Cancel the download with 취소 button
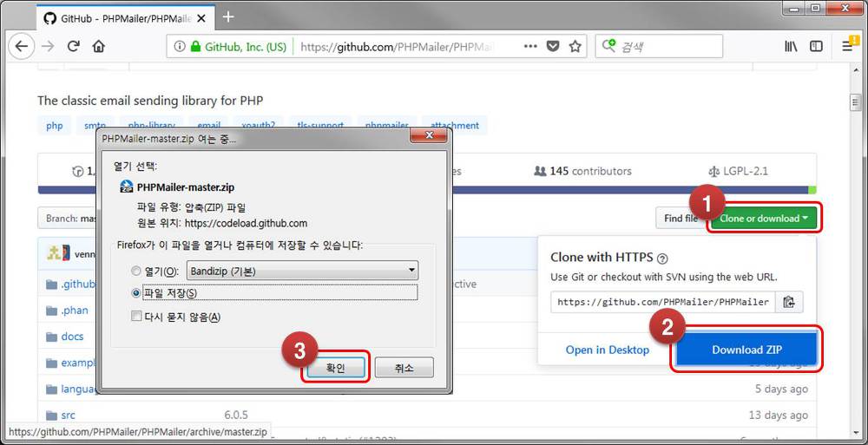Viewport: 868px width, 445px height. coord(404,368)
